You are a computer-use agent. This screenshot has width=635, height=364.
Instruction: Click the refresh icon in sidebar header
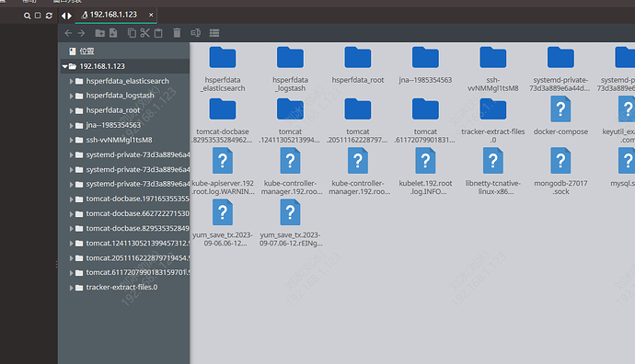pos(49,16)
